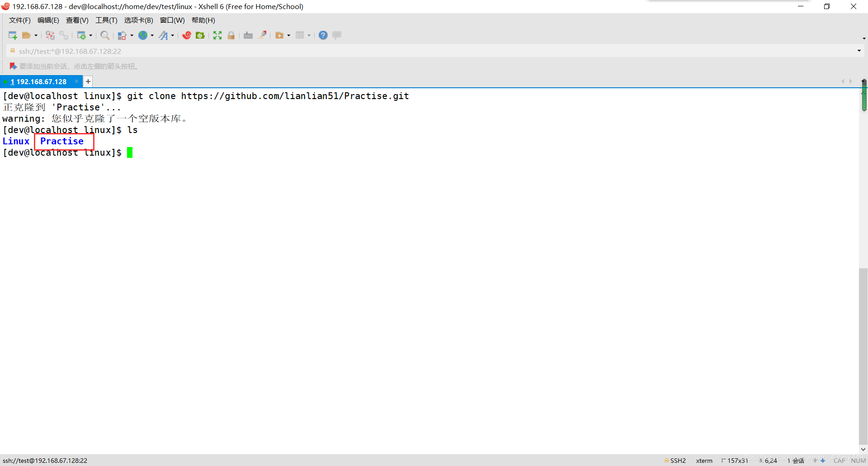
Task: Click the tab scroll right arrow
Action: tap(851, 81)
